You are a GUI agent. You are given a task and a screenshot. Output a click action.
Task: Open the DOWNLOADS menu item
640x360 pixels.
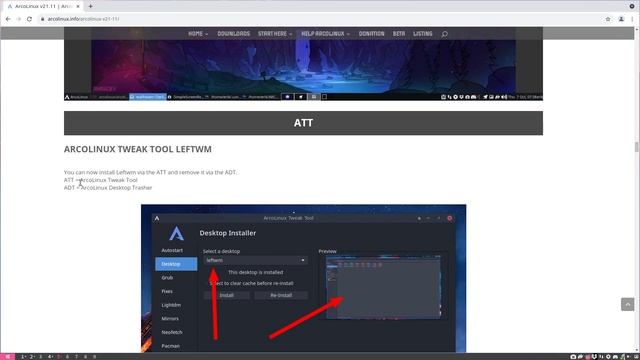(x=233, y=33)
